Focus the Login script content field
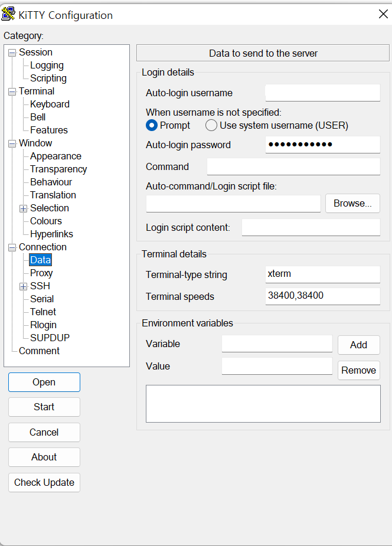The width and height of the screenshot is (392, 546). [x=311, y=227]
